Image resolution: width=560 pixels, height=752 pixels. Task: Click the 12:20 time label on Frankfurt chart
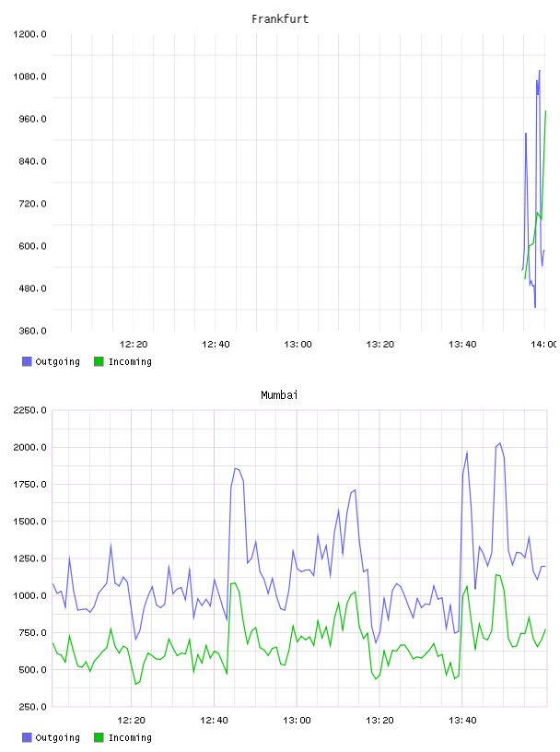(134, 345)
